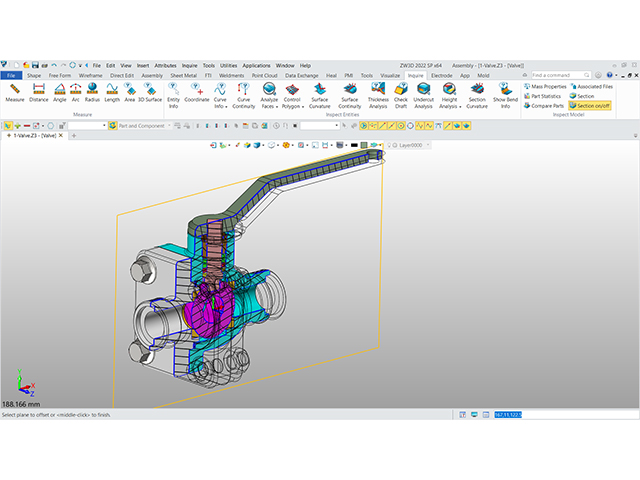Image resolution: width=640 pixels, height=480 pixels.
Task: Open the 3D Surface area tool
Action: click(150, 92)
